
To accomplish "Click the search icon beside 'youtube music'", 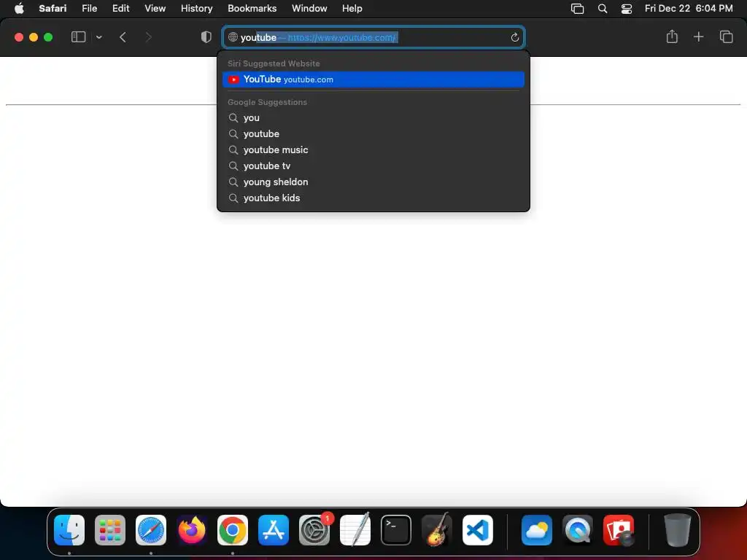I will 233,150.
